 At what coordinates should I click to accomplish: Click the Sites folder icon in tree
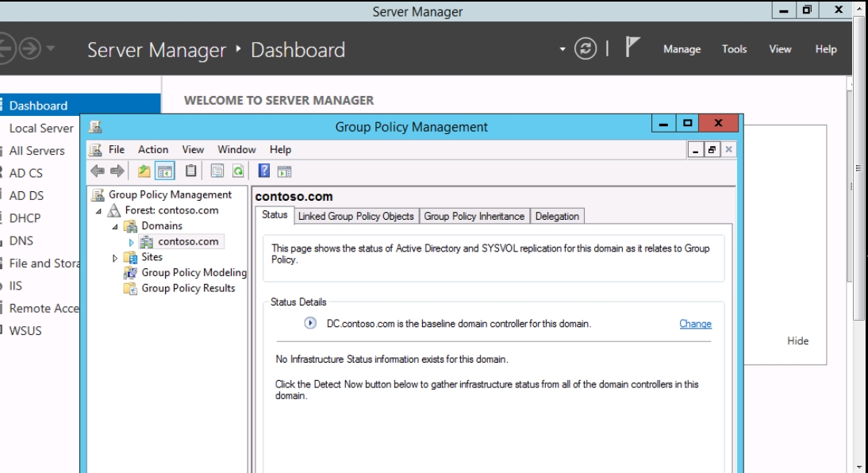point(131,257)
